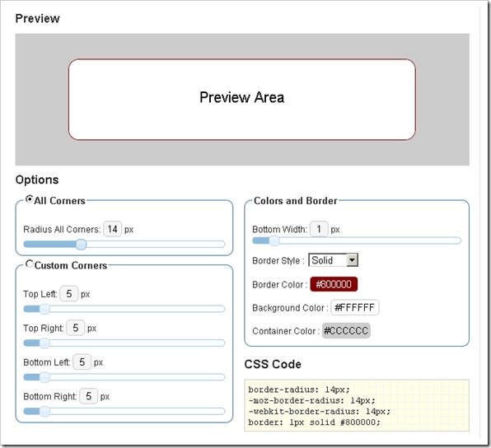Open the Border Color #800000 swatch

click(x=334, y=284)
